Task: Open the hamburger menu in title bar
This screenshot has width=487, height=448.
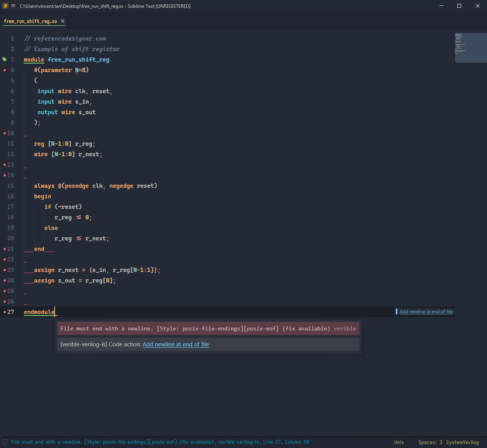Action: point(13,6)
